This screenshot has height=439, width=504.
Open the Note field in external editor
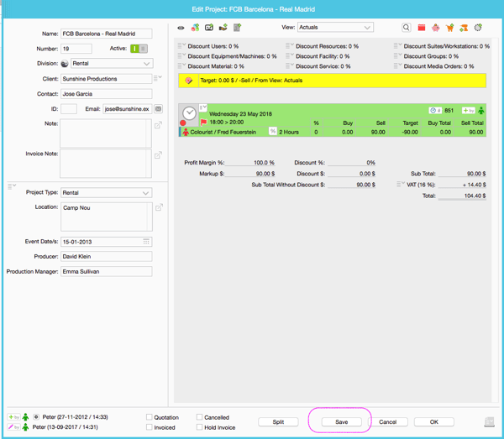click(x=158, y=125)
